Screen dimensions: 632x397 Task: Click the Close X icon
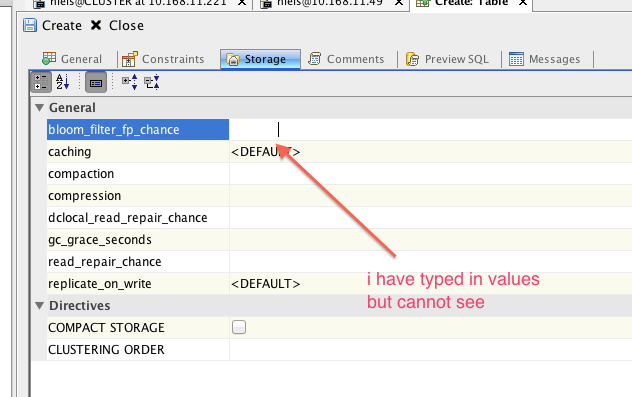[96, 25]
